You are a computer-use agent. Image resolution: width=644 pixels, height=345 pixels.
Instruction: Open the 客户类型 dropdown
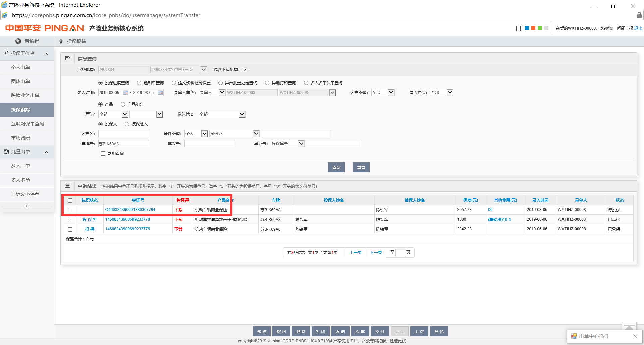click(391, 93)
